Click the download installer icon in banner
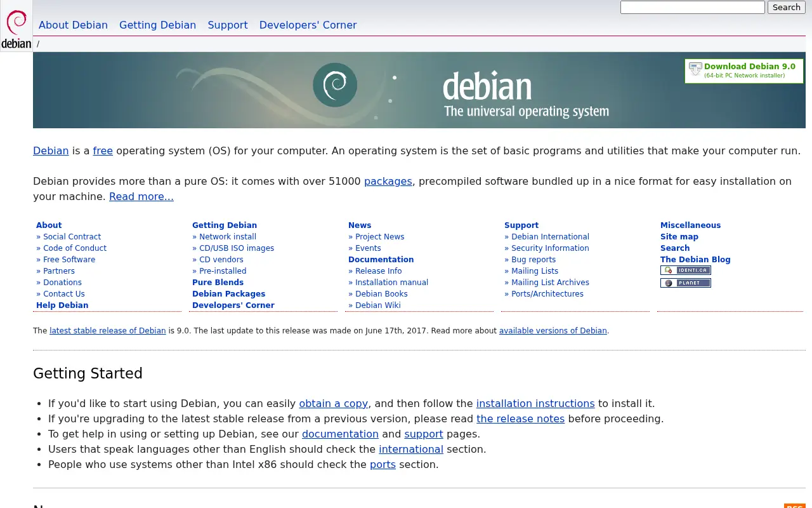 click(695, 69)
